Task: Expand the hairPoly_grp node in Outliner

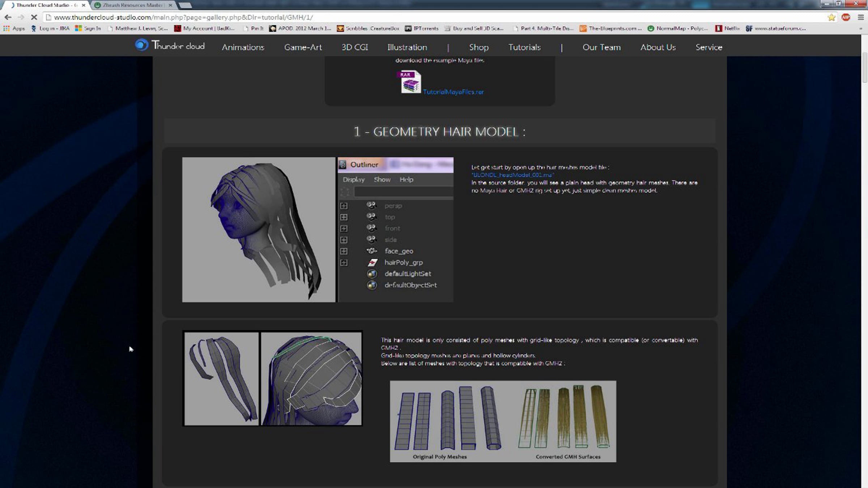Action: [344, 262]
